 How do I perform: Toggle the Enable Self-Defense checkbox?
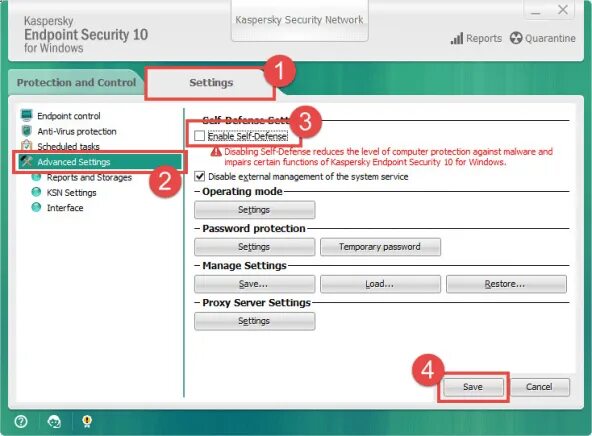199,136
